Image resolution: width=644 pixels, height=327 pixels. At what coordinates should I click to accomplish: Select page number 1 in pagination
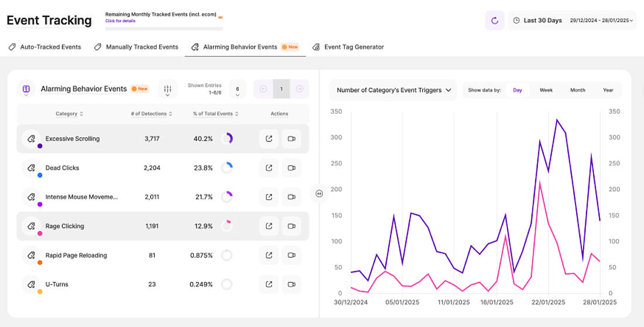coord(282,89)
